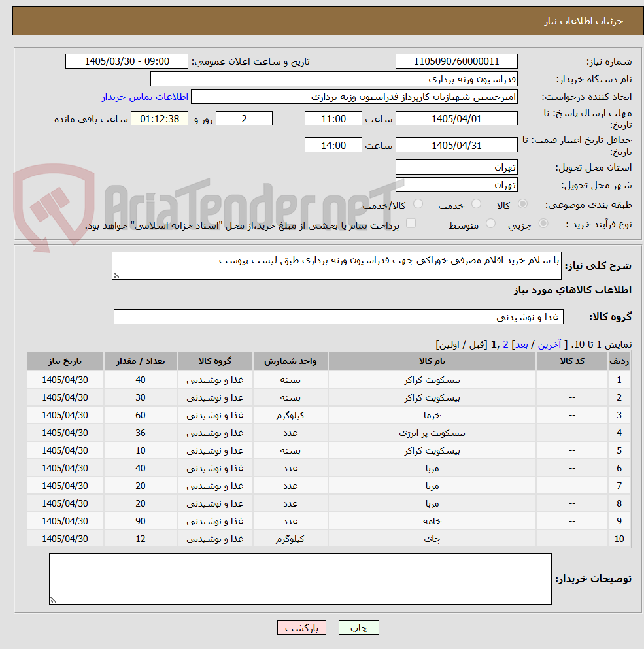Viewport: 644px width, 649px height.
Task: Click the resize grip of buyer notes box
Action: pos(53,600)
